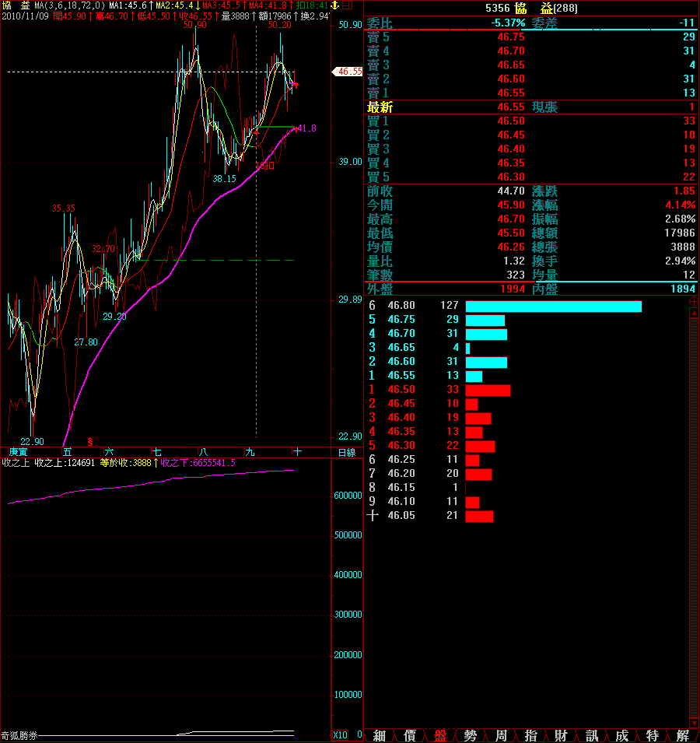Switch to the 指 indicators tab

click(x=531, y=735)
